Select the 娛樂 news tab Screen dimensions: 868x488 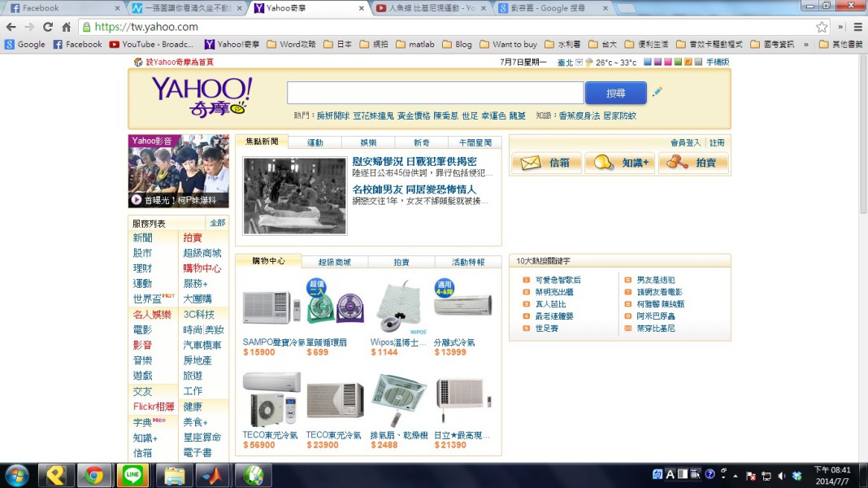[368, 142]
